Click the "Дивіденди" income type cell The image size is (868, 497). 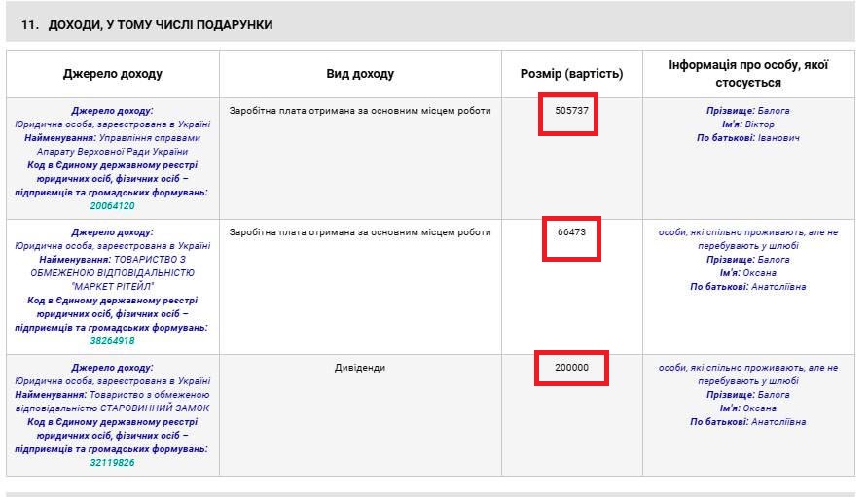(x=360, y=369)
